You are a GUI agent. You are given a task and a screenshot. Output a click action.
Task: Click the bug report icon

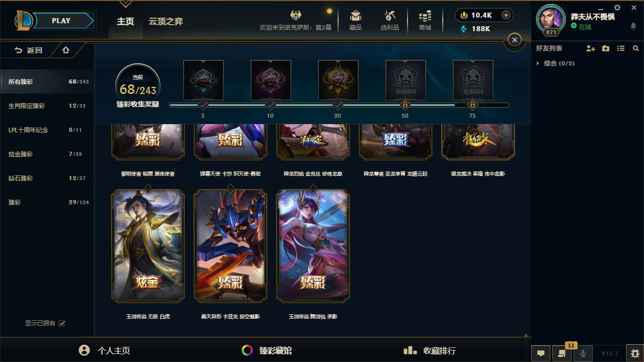point(635,353)
